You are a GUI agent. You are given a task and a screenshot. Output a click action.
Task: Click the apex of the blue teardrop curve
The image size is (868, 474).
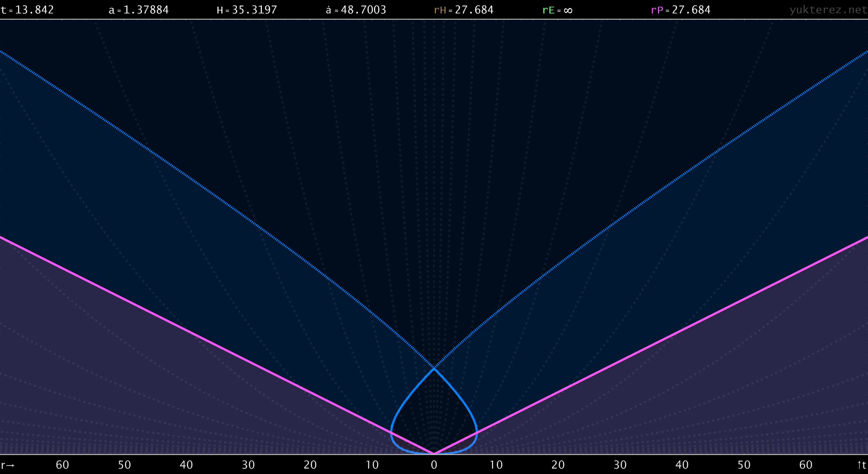pyautogui.click(x=434, y=368)
